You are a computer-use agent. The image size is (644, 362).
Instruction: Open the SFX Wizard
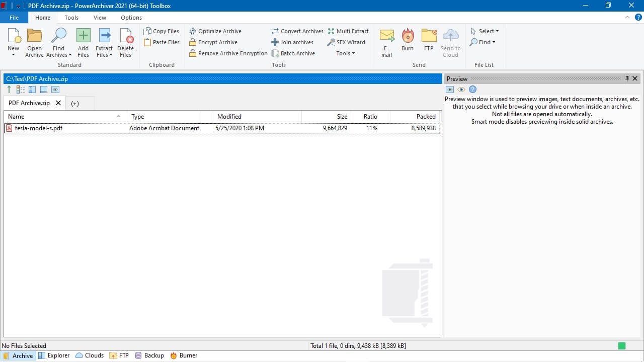point(347,42)
